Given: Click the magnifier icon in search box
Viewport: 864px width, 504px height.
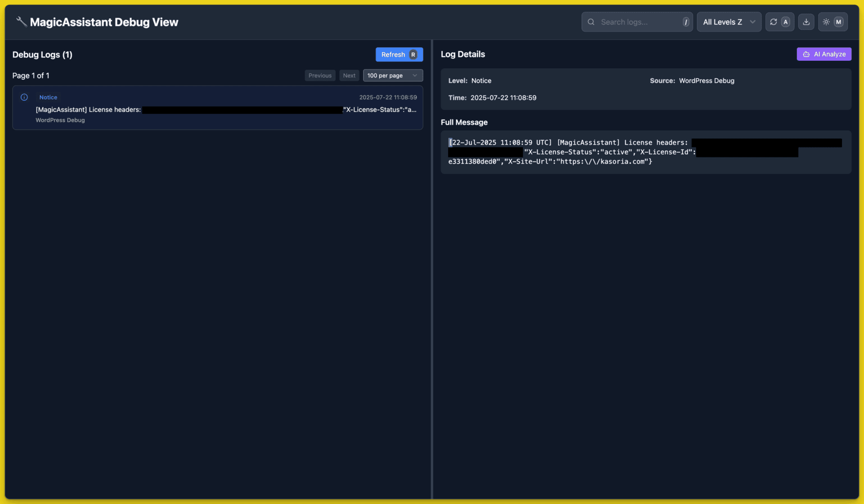Looking at the screenshot, I should (x=591, y=22).
